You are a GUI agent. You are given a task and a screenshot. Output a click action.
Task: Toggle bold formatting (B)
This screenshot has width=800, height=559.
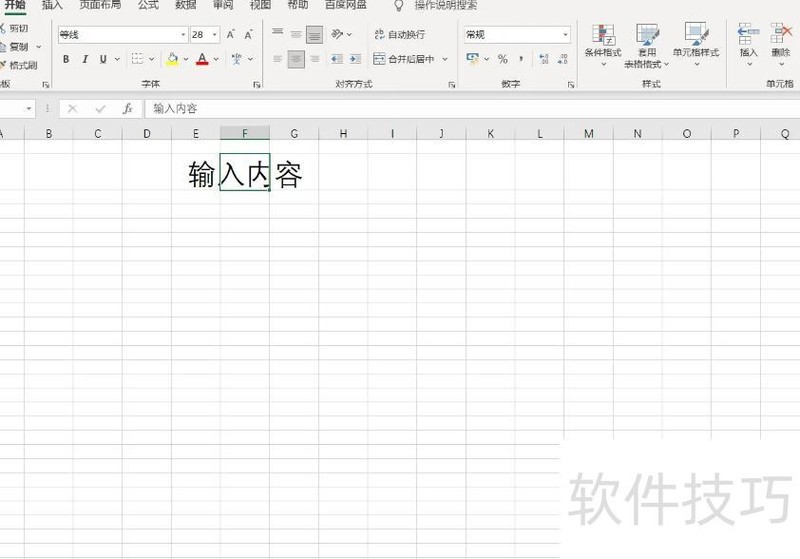66,59
